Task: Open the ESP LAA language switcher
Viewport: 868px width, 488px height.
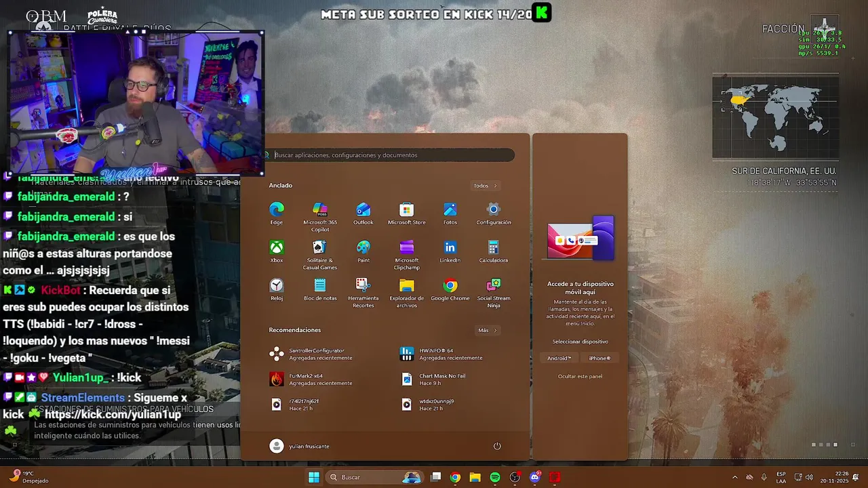Action: pyautogui.click(x=781, y=477)
